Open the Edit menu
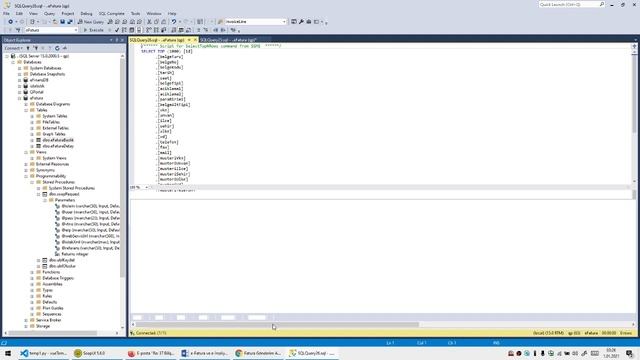The width and height of the screenshot is (640, 360). point(19,13)
